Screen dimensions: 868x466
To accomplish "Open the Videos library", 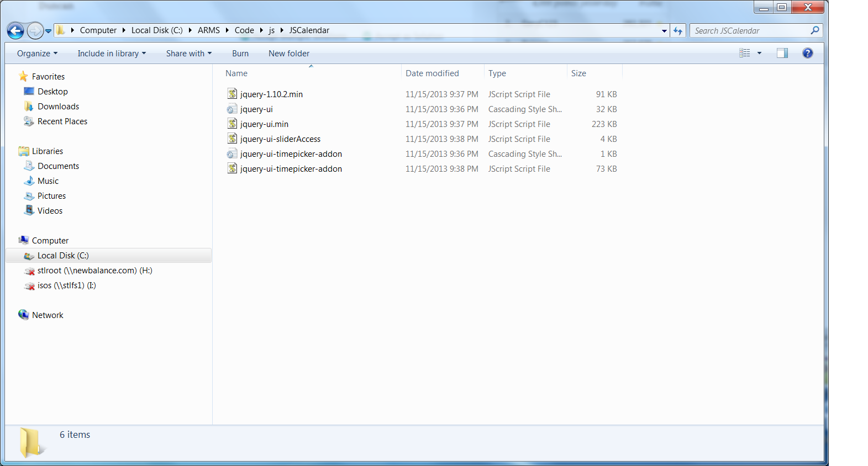I will pos(50,211).
